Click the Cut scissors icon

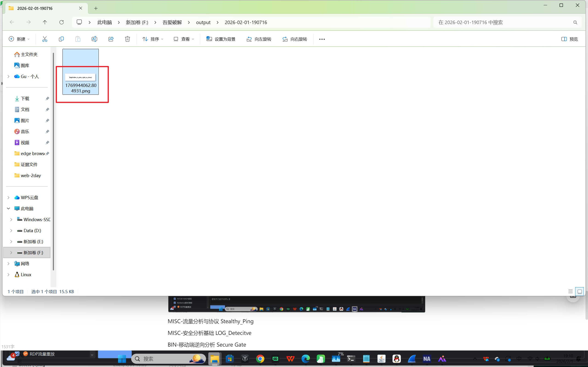click(45, 39)
